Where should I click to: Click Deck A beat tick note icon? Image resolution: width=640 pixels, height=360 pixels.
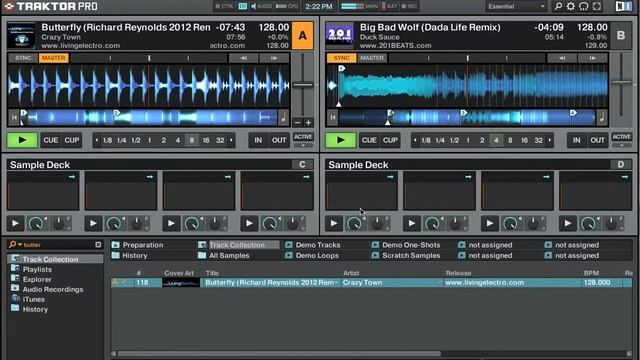pyautogui.click(x=283, y=118)
